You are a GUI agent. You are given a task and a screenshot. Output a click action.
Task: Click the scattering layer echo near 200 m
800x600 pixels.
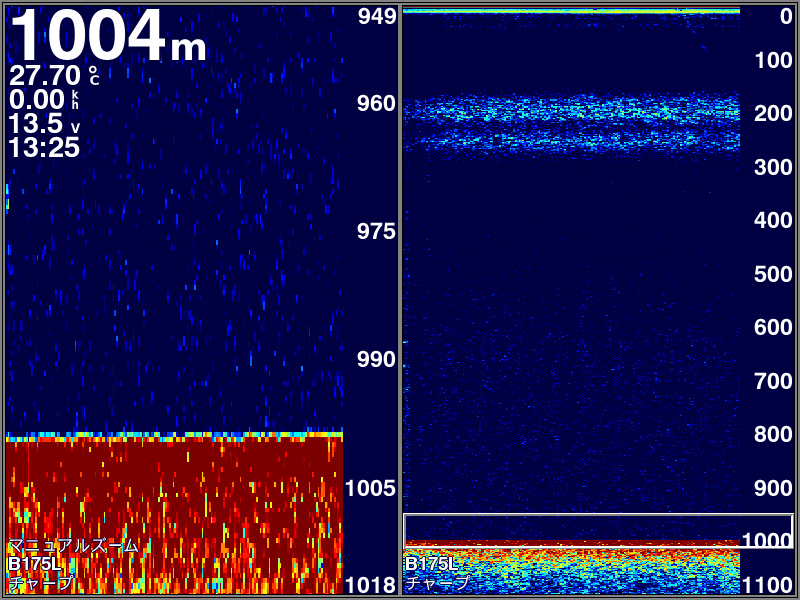click(x=571, y=123)
